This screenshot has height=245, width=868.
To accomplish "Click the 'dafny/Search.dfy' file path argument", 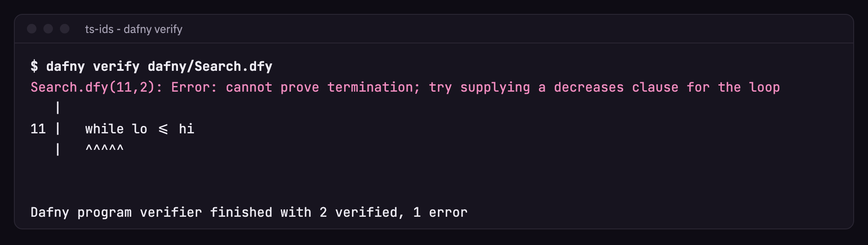I will (210, 66).
